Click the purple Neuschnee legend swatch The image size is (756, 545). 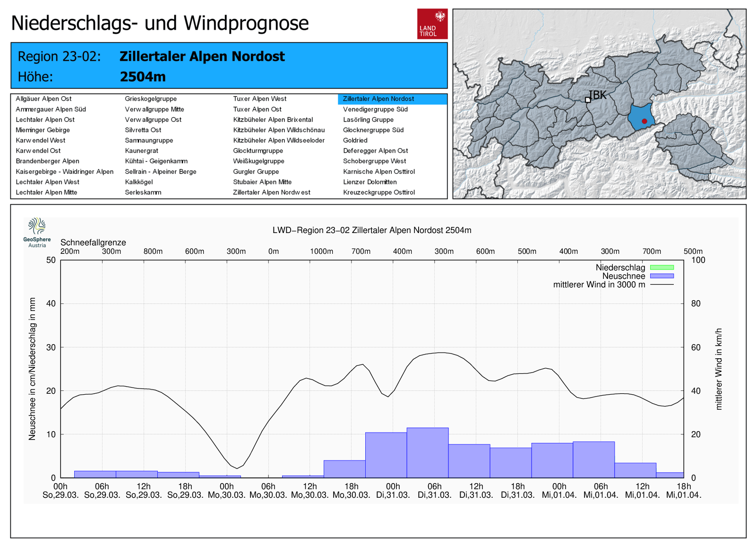tap(662, 276)
